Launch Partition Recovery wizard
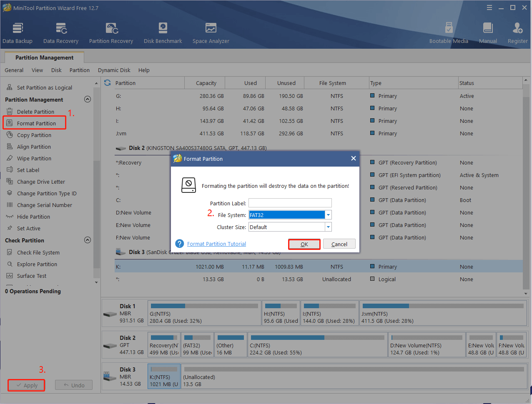 (111, 33)
